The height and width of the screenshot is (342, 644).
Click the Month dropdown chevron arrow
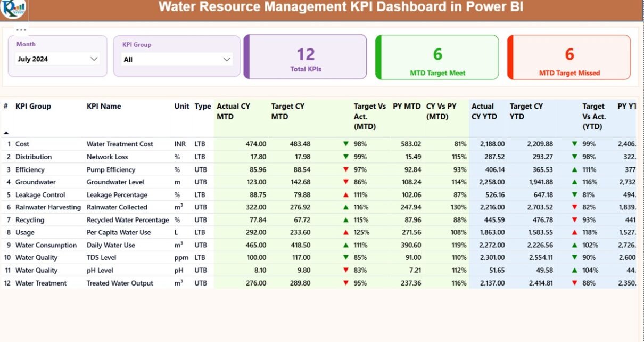(94, 59)
